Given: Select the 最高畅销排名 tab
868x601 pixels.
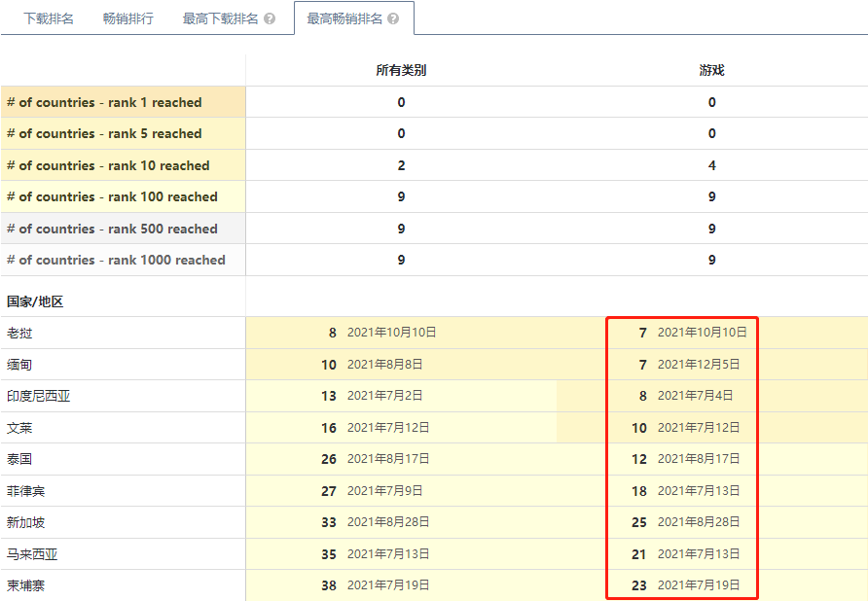Looking at the screenshot, I should click(x=344, y=18).
